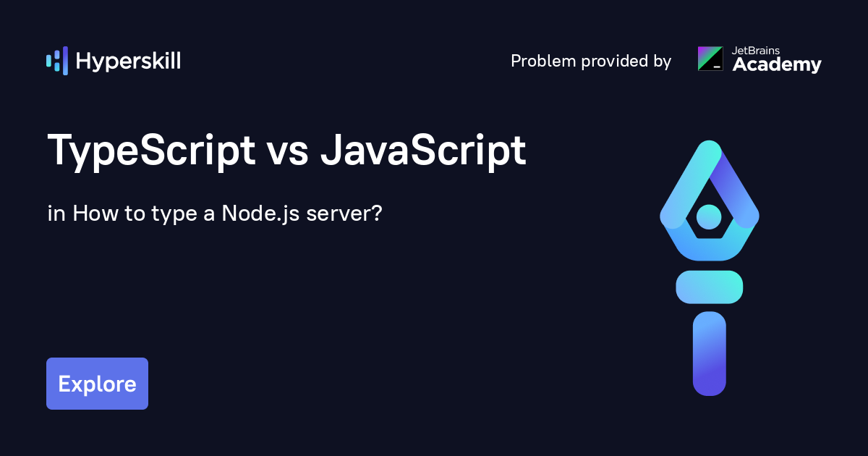This screenshot has width=868, height=456.
Task: Click the word JavaScript in the title
Action: click(x=422, y=152)
